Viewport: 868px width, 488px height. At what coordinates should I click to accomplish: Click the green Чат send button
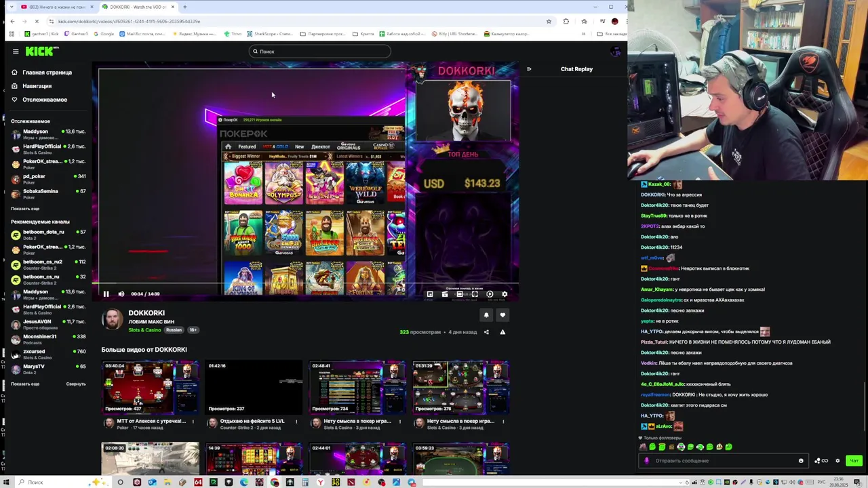coord(854,461)
